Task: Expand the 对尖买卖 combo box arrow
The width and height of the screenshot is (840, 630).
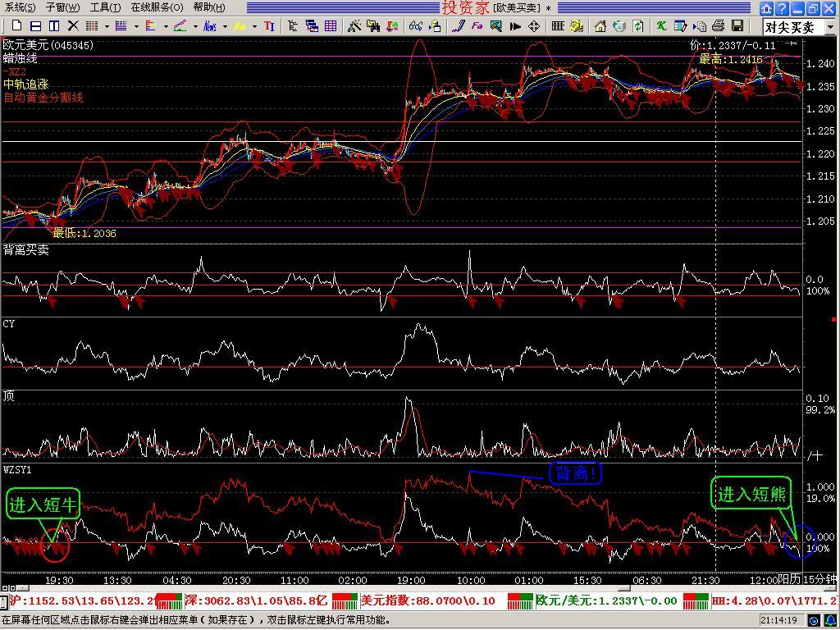Action: [x=829, y=27]
